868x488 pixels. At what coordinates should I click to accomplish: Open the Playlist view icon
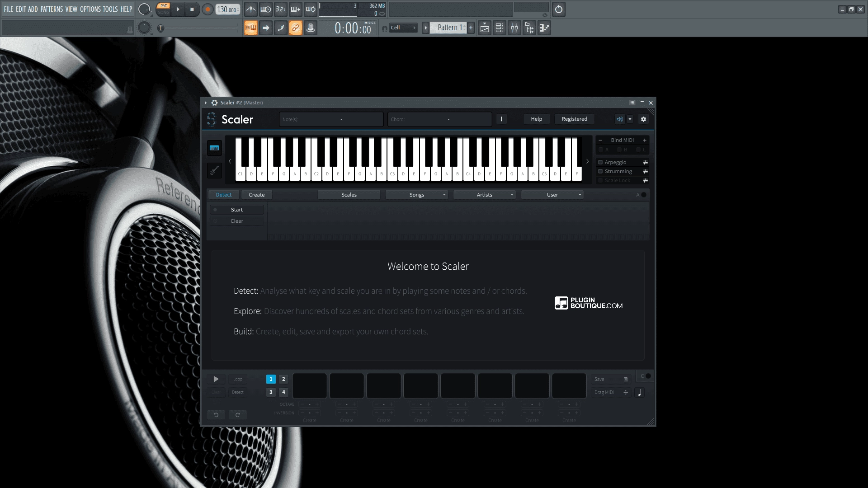[484, 28]
